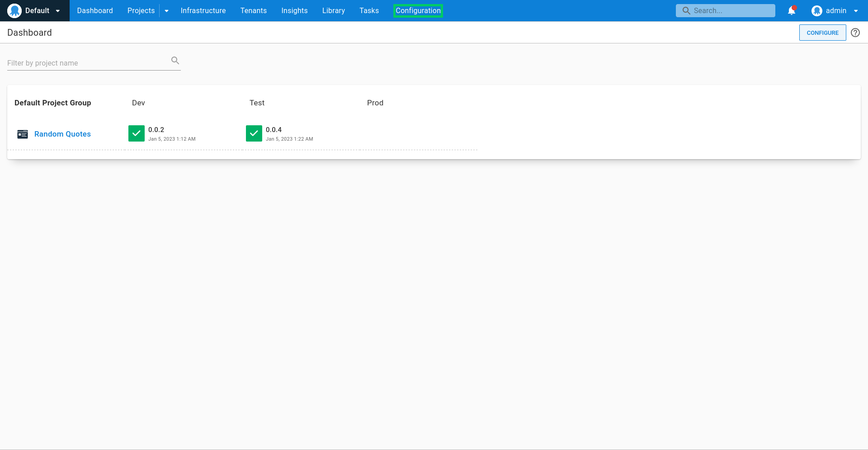Open the Projects menu
The width and height of the screenshot is (868, 450).
tap(141, 10)
